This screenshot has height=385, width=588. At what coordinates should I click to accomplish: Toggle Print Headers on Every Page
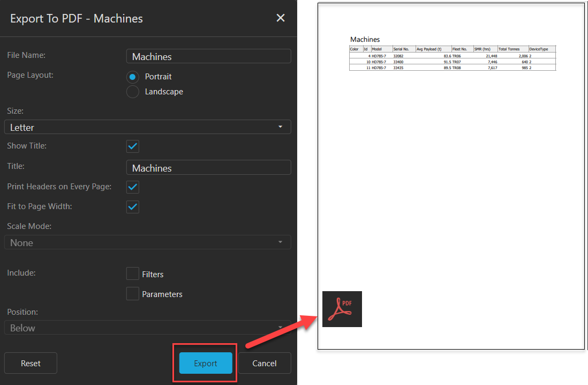click(x=133, y=187)
